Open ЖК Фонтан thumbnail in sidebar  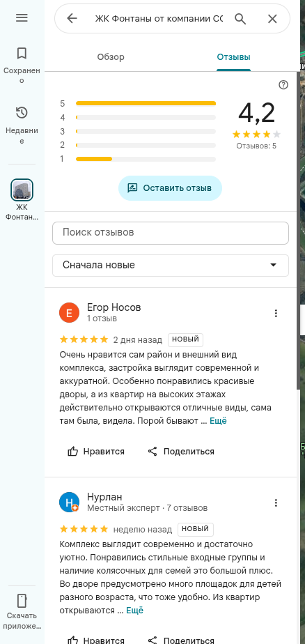click(x=22, y=190)
